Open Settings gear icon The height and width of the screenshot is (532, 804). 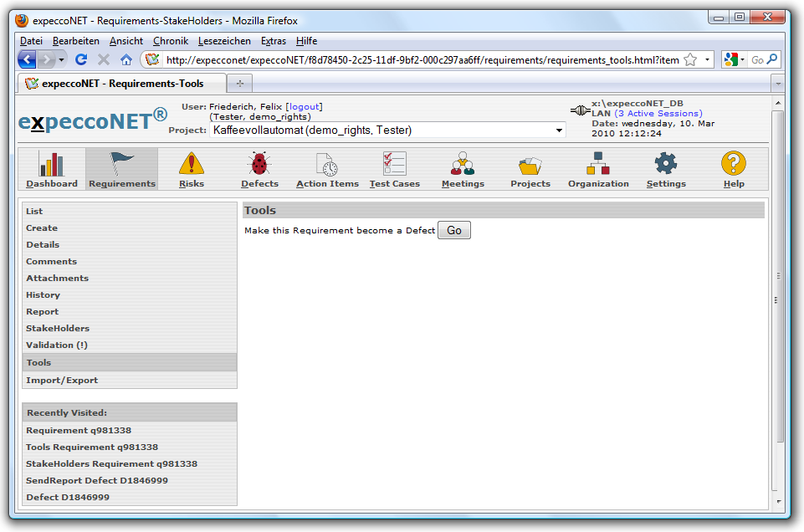[x=666, y=164]
